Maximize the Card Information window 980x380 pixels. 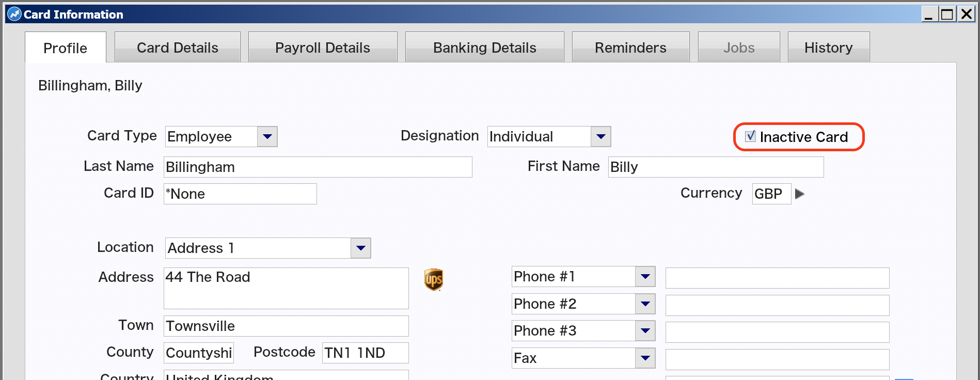point(947,14)
